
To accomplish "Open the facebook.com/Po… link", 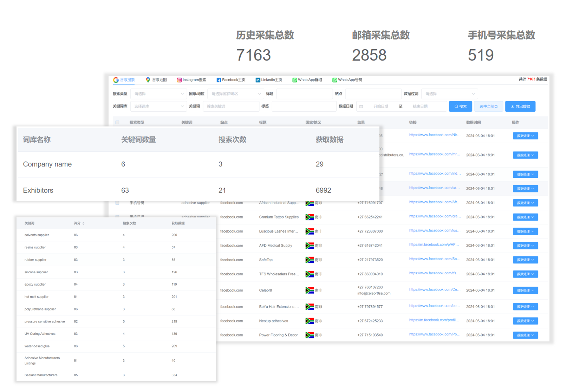I will (x=435, y=334).
